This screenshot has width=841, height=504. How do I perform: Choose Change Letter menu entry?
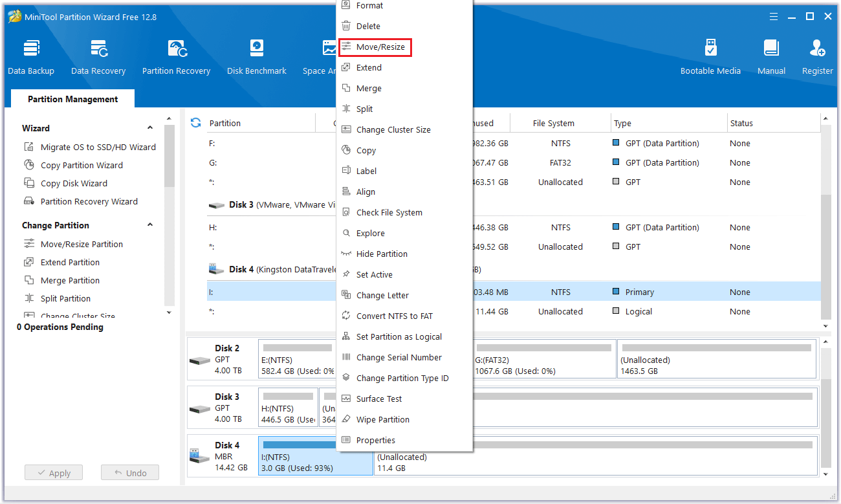[404, 296]
